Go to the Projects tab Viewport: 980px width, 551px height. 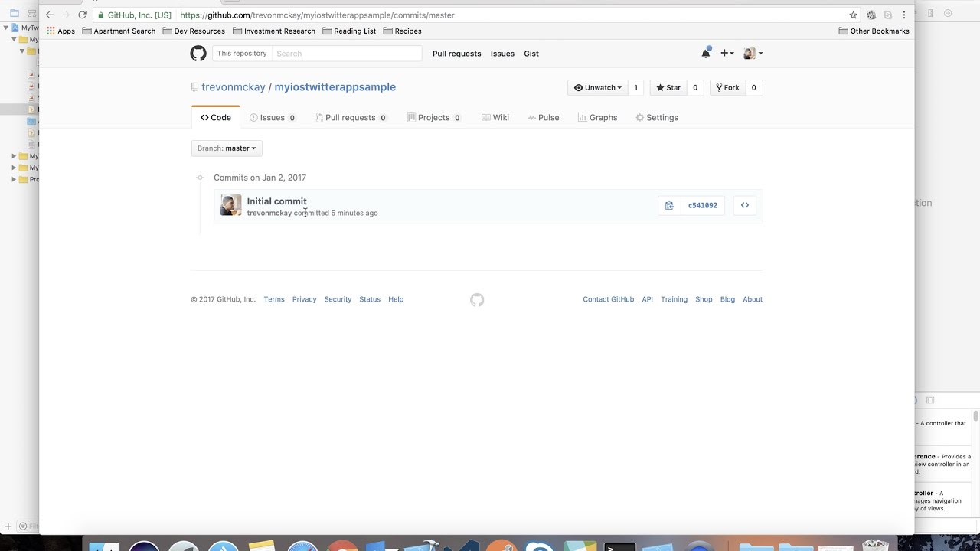[434, 118]
